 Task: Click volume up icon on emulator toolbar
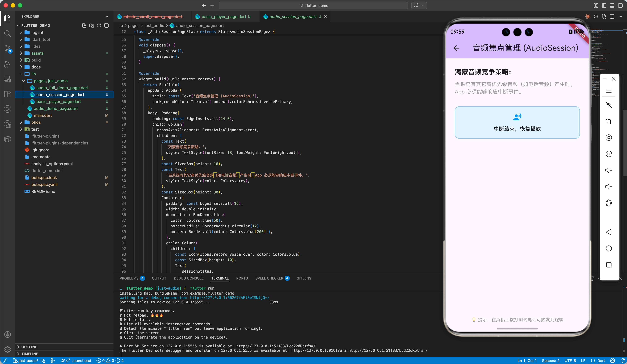pyautogui.click(x=609, y=170)
